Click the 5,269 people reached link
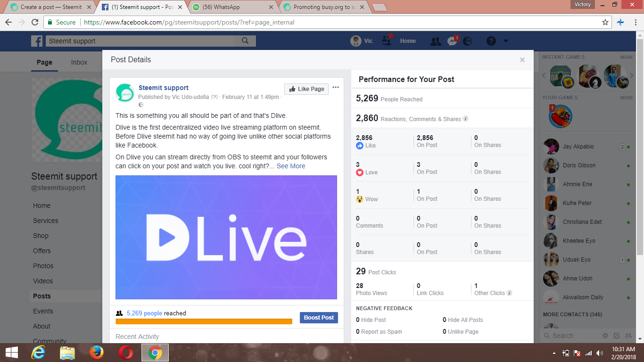 [144, 313]
